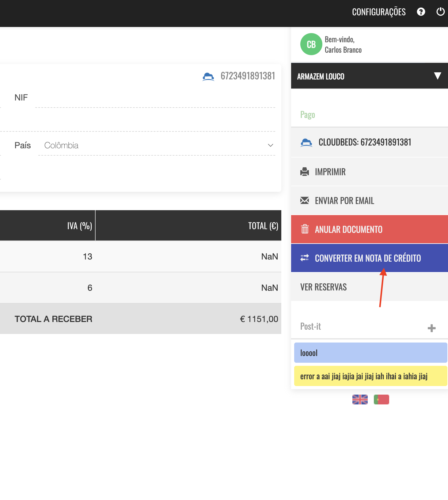Click the power logout icon
The image size is (448, 500).
point(440,12)
